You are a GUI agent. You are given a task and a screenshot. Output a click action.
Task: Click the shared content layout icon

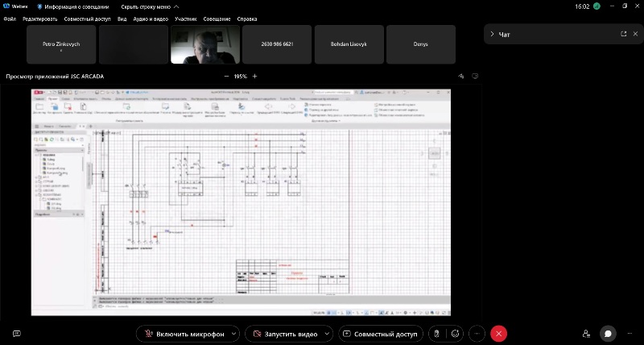(475, 76)
